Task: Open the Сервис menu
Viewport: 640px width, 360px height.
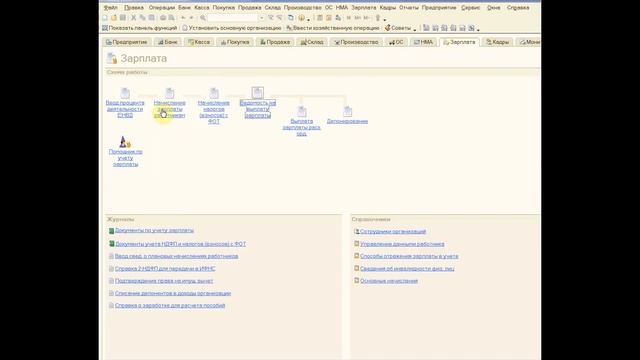Action: point(471,7)
